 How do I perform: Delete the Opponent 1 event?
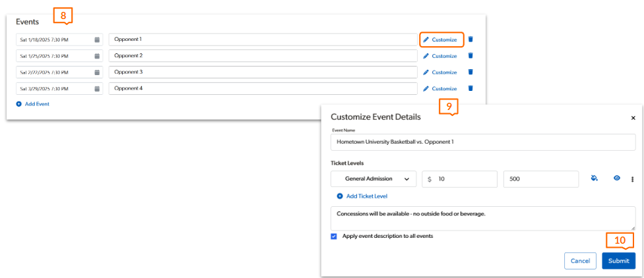point(470,40)
